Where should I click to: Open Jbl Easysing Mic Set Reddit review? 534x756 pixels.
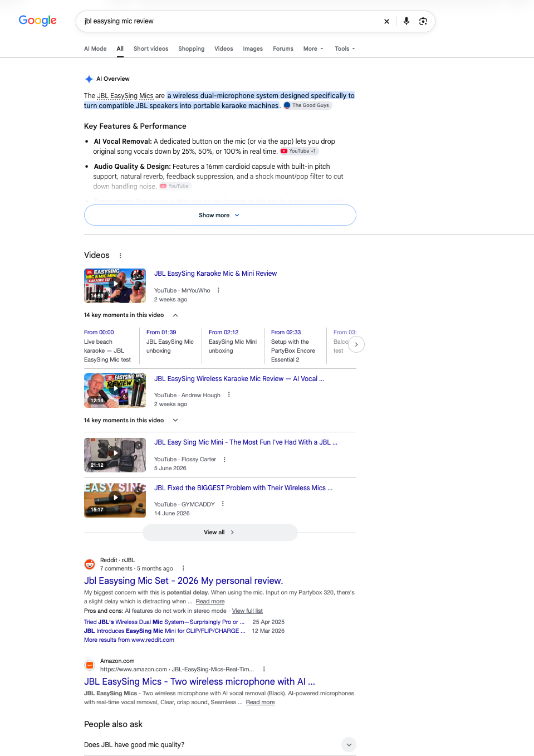184,581
